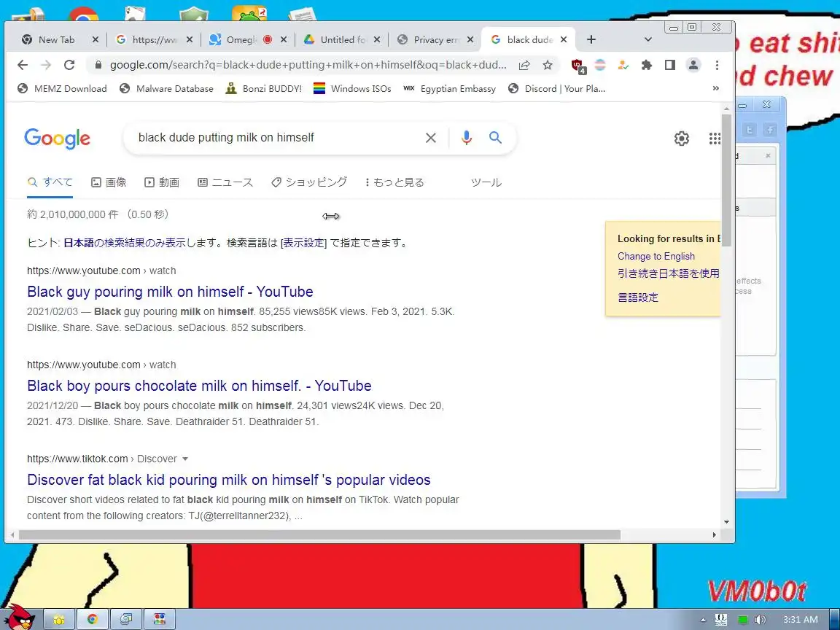Open a new tab with plus
840x630 pixels.
[591, 39]
